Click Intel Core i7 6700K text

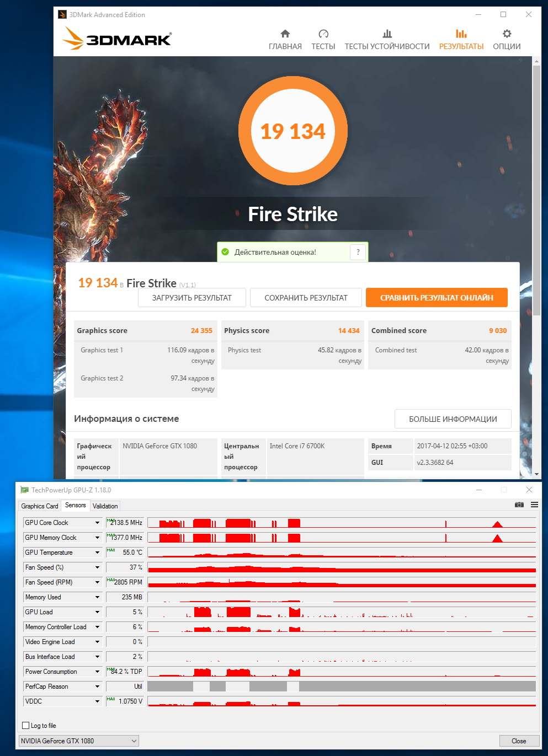(297, 446)
